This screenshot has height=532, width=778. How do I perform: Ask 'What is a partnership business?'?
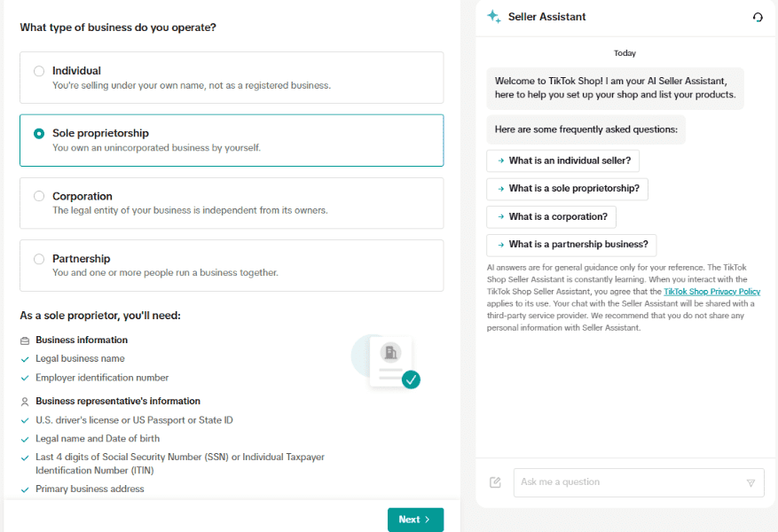click(572, 245)
